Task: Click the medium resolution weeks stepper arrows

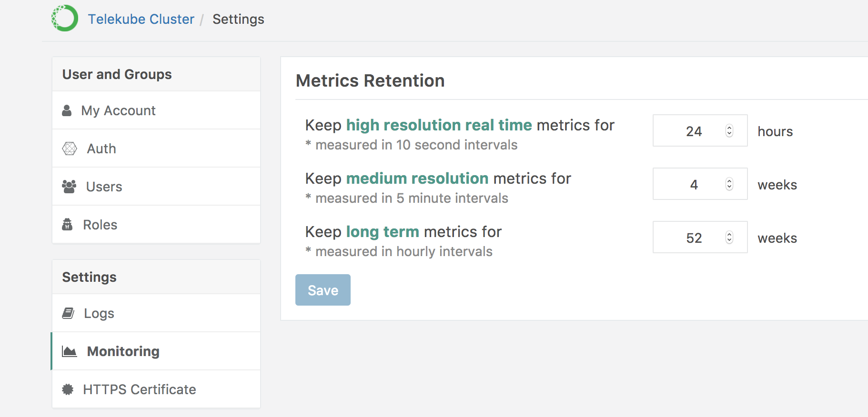Action: pyautogui.click(x=729, y=184)
